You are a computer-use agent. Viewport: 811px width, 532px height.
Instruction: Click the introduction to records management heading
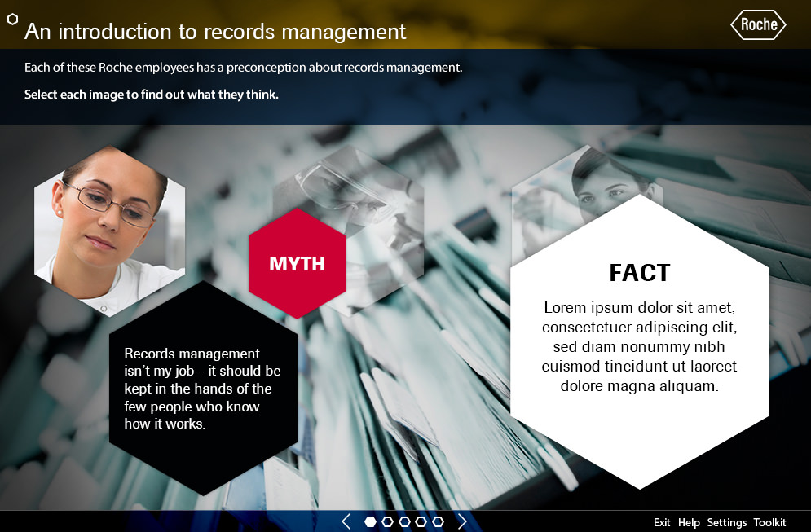(x=215, y=31)
